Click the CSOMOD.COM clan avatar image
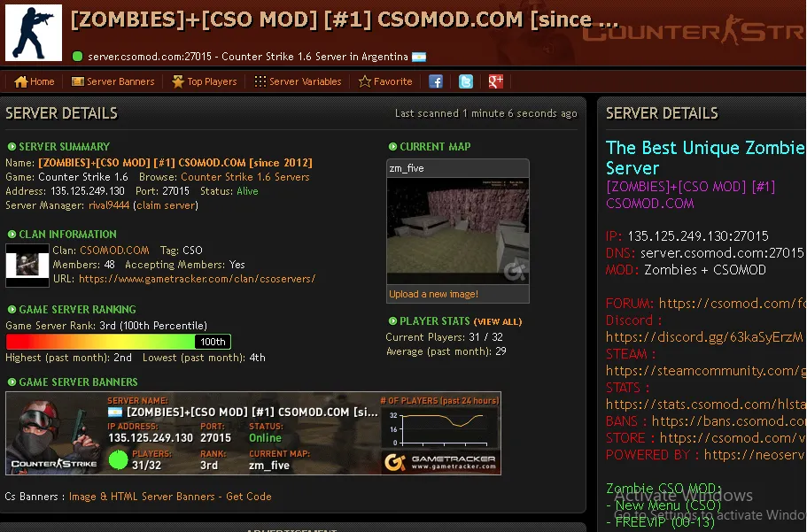 (x=27, y=265)
